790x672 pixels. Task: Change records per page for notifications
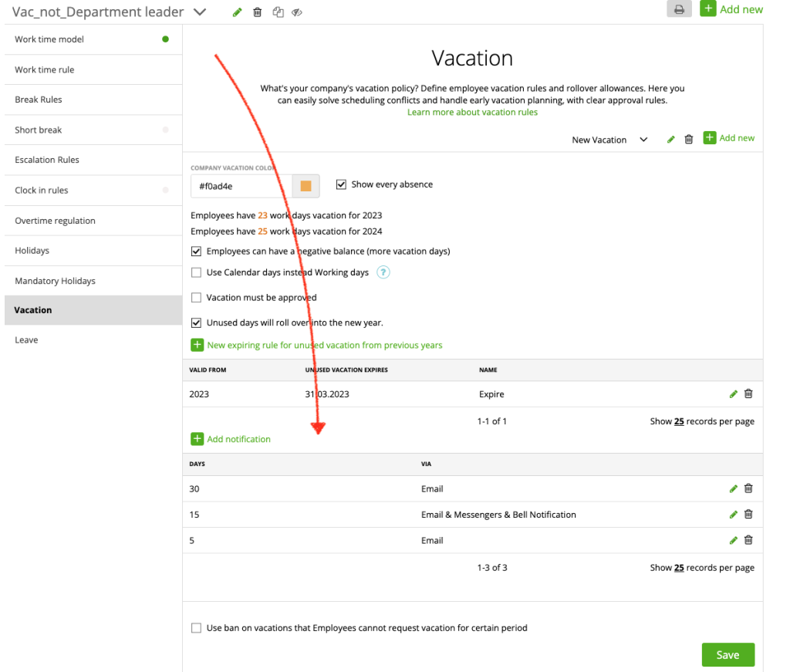point(679,568)
